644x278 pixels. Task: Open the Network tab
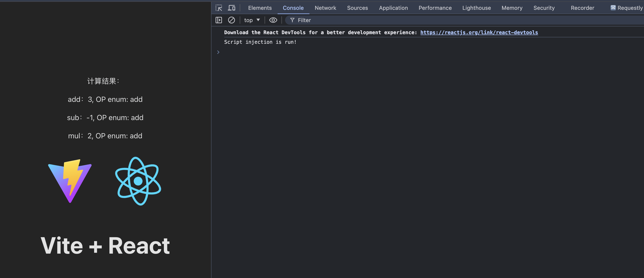[325, 8]
